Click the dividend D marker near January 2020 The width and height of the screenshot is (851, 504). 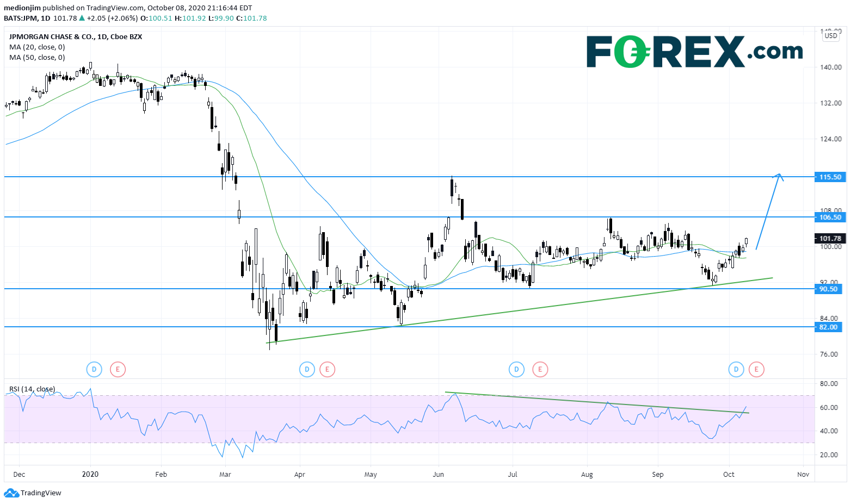94,370
